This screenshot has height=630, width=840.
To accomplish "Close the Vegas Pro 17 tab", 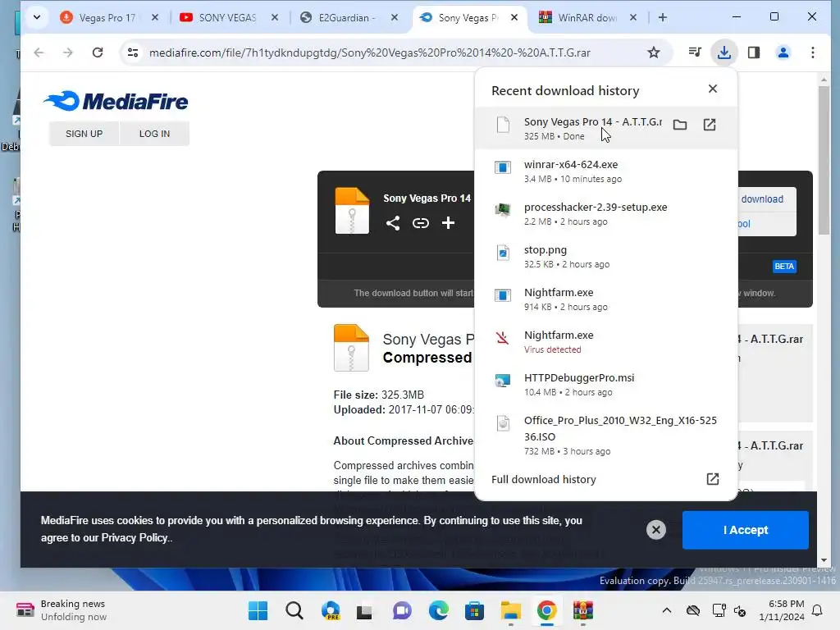I will click(155, 18).
